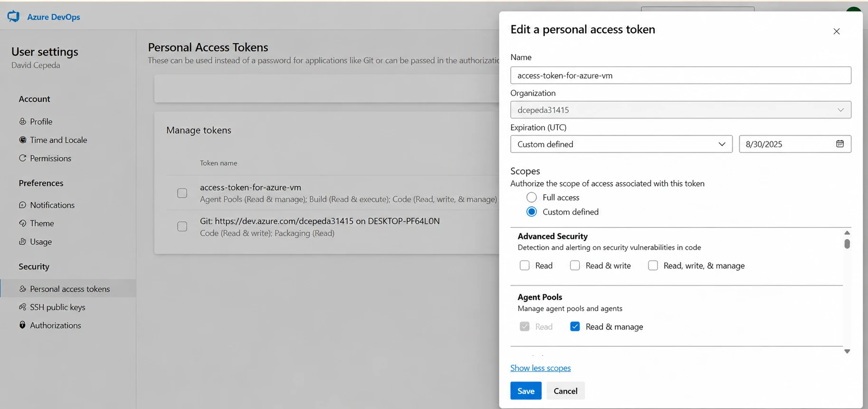Click the Authorizations shield icon
Screen dimensions: 868x409
coord(22,325)
